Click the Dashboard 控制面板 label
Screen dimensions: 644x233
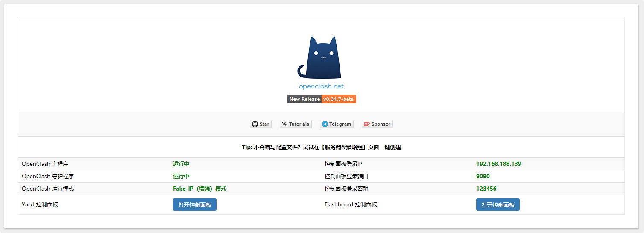click(351, 204)
